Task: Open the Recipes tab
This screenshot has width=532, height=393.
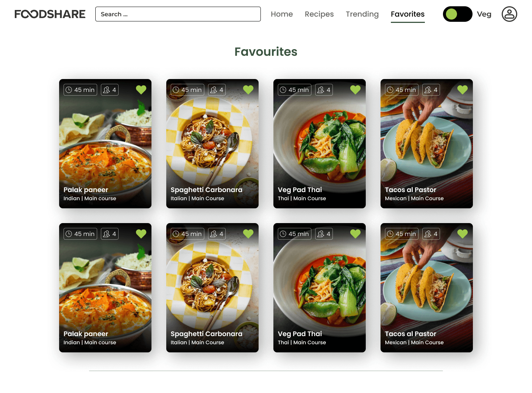Action: [319, 14]
